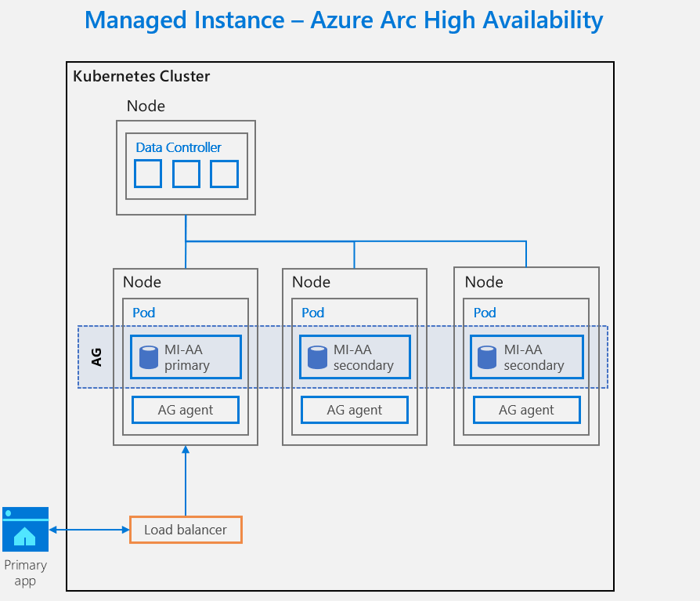Select the Node containing the Data Controller
Screen dimensions: 700x601
pos(146,107)
